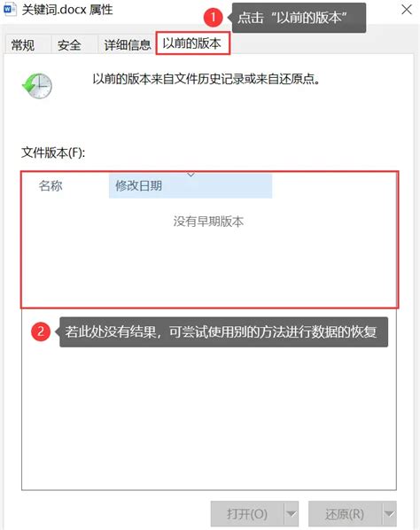
Task: Click the red number 2 annotation badge
Action: [41, 331]
